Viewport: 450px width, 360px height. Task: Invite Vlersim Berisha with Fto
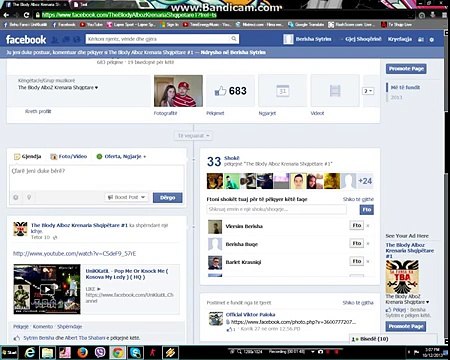357,225
